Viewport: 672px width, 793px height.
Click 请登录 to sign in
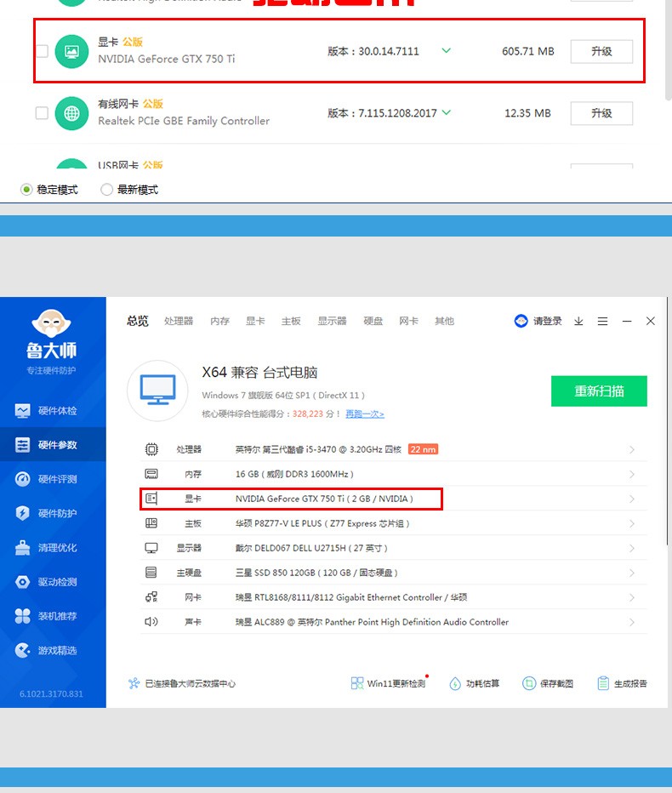[547, 321]
